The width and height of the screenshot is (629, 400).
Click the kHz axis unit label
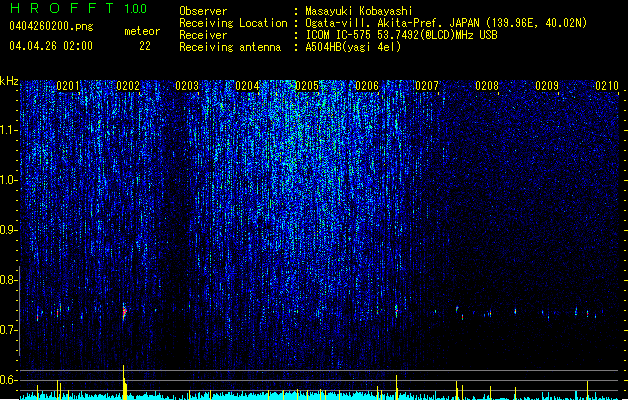[9, 81]
